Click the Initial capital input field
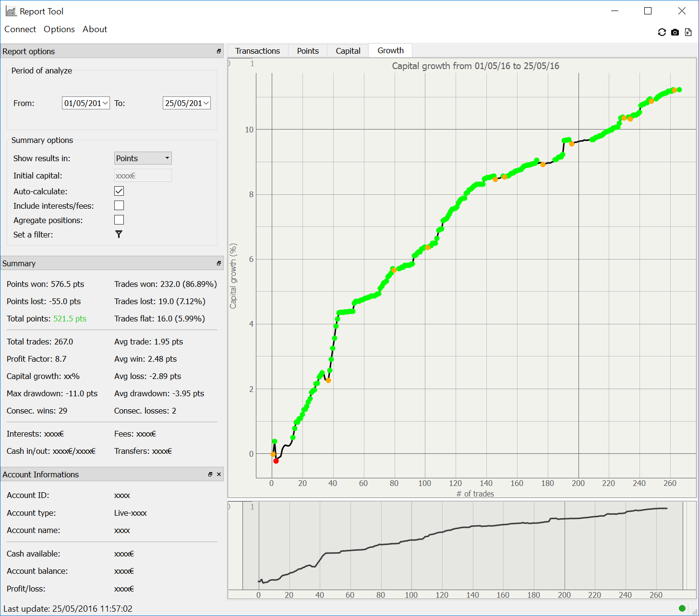The height and width of the screenshot is (616, 699). [143, 176]
